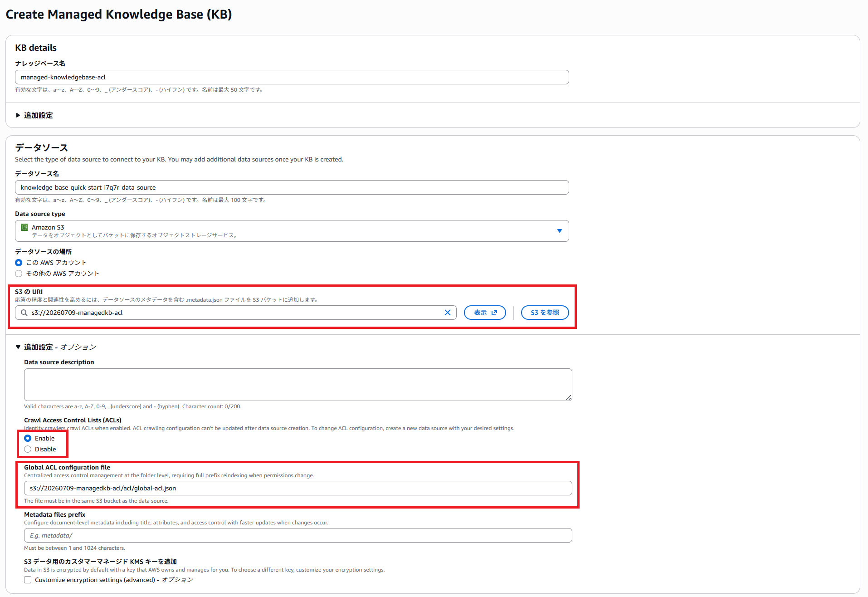Click the 'Character count: 0/200' hint text

(212, 406)
